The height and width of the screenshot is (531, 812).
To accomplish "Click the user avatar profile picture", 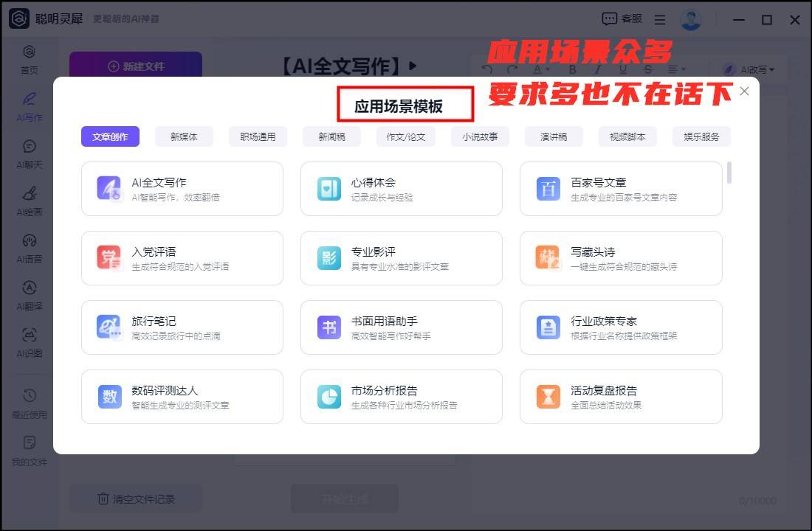I will click(x=691, y=20).
